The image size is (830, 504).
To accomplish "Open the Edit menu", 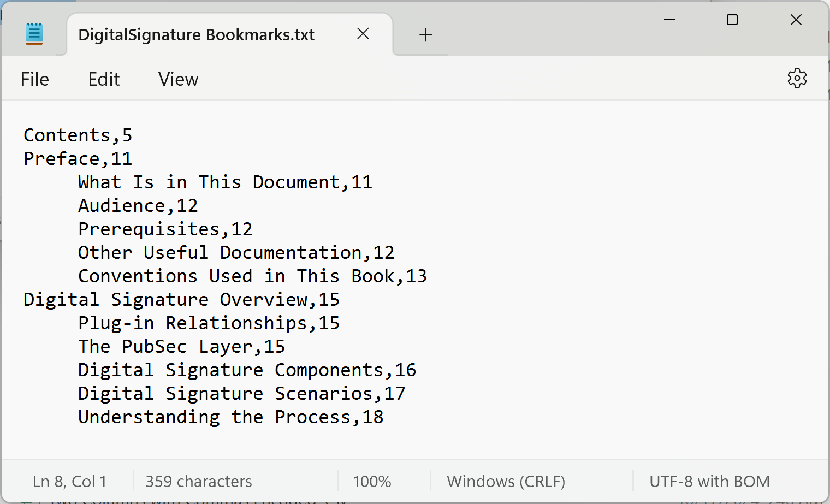I will pyautogui.click(x=104, y=79).
